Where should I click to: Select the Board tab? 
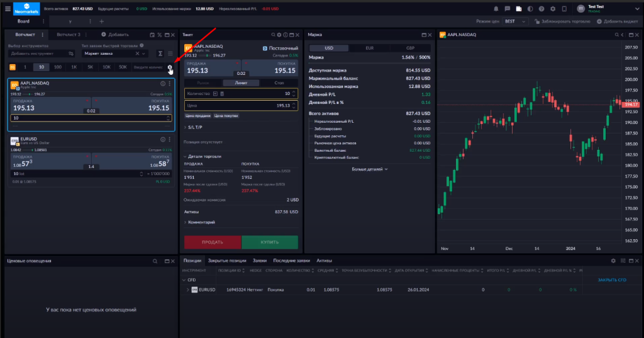23,21
